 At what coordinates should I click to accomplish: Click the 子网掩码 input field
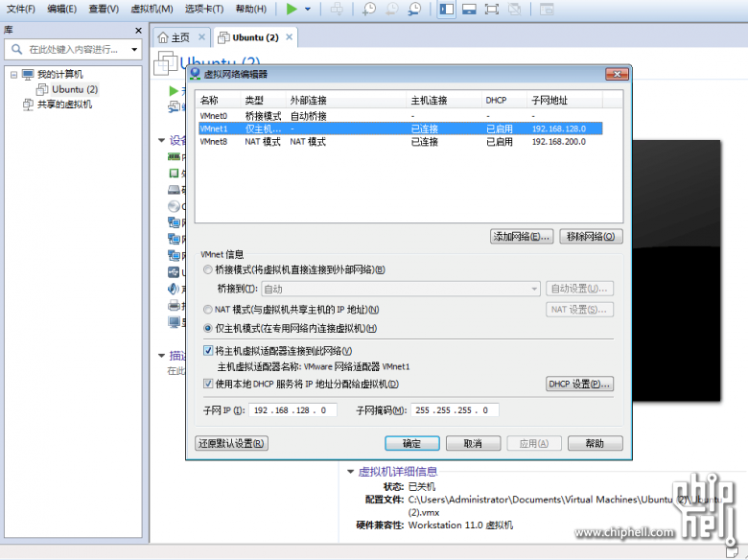click(x=455, y=410)
